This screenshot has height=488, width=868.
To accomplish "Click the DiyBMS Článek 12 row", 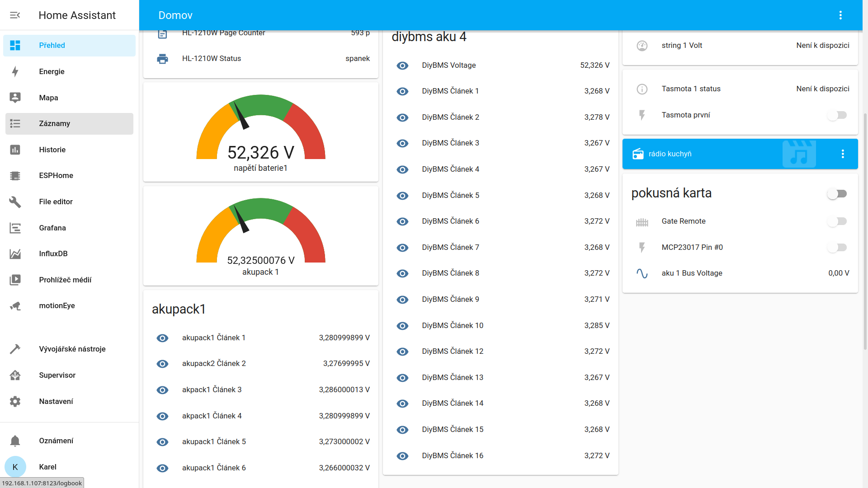I will pyautogui.click(x=500, y=352).
